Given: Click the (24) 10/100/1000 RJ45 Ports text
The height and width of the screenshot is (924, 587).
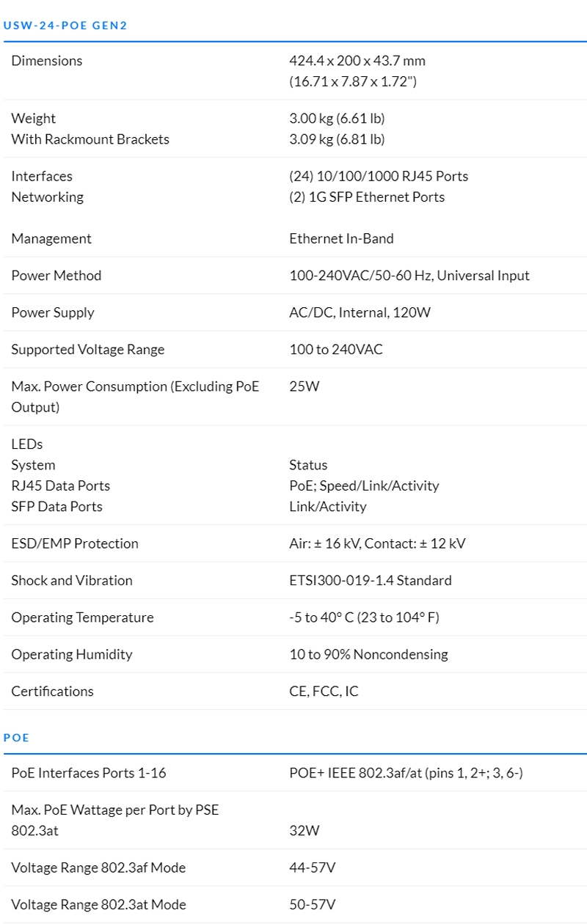Looking at the screenshot, I should [379, 176].
